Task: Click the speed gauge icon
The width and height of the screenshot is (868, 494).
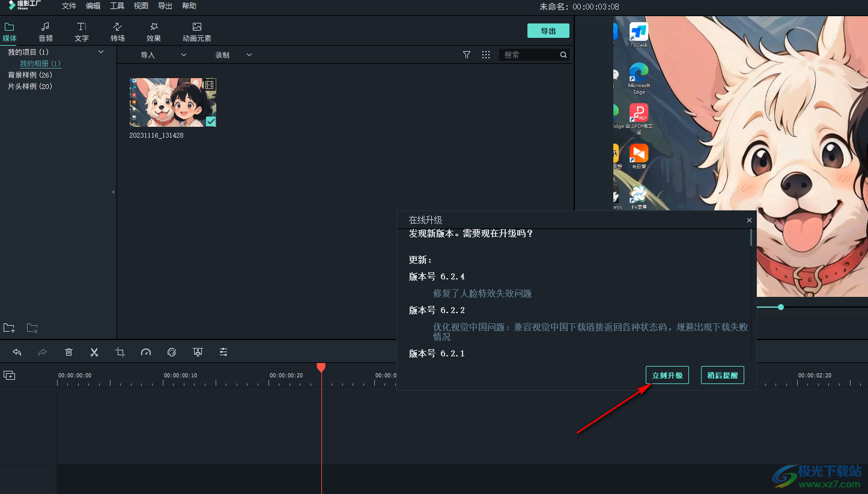Action: pyautogui.click(x=146, y=352)
